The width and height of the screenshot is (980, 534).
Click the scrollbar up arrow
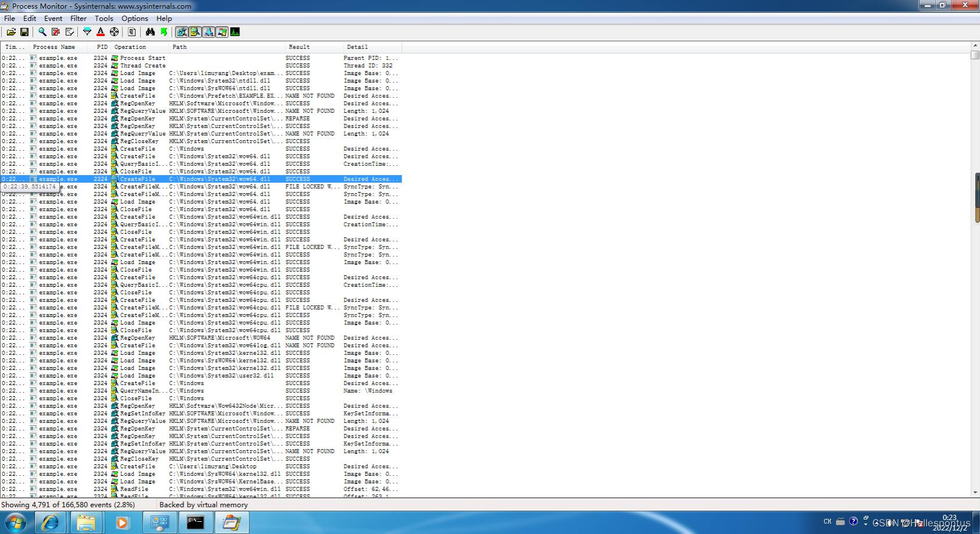point(975,45)
